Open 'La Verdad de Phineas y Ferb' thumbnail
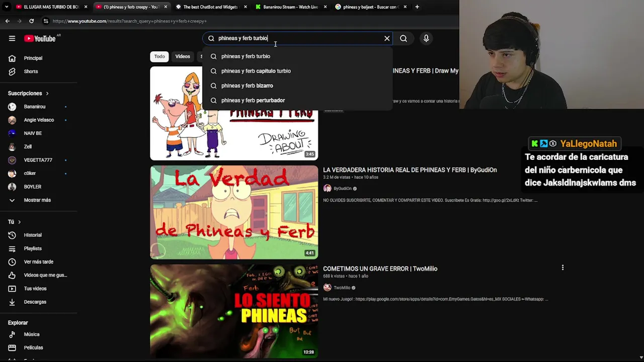This screenshot has width=644, height=362. pyautogui.click(x=234, y=212)
